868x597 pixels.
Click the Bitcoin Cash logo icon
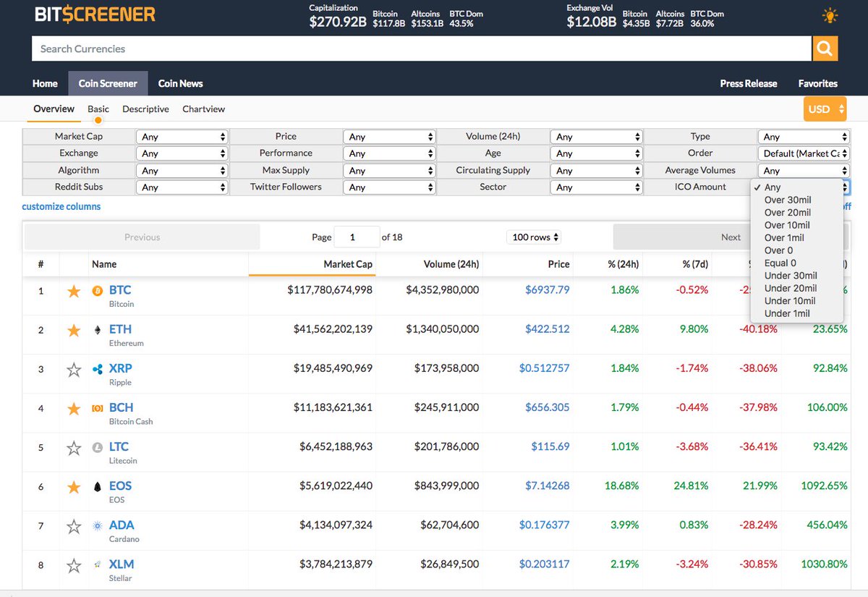pos(98,408)
